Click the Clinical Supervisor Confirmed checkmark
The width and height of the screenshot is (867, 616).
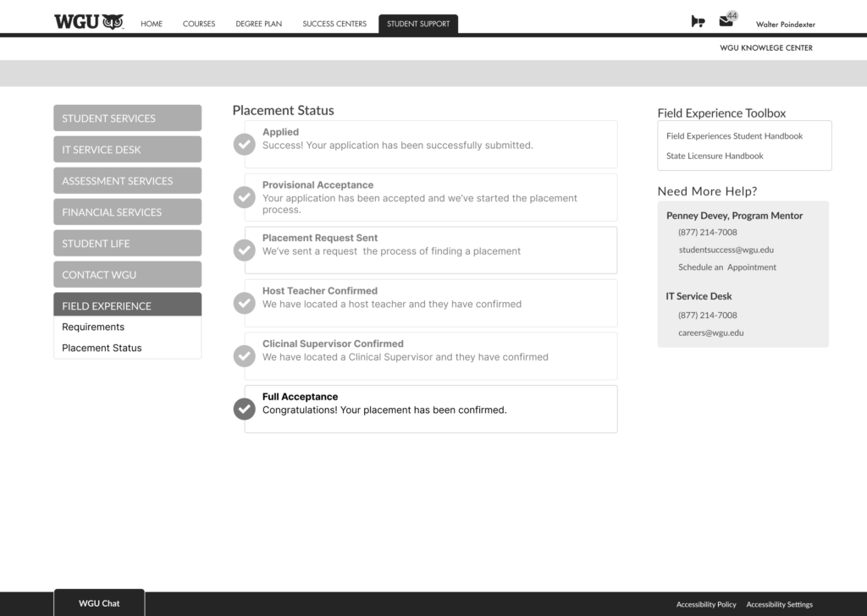pyautogui.click(x=244, y=356)
